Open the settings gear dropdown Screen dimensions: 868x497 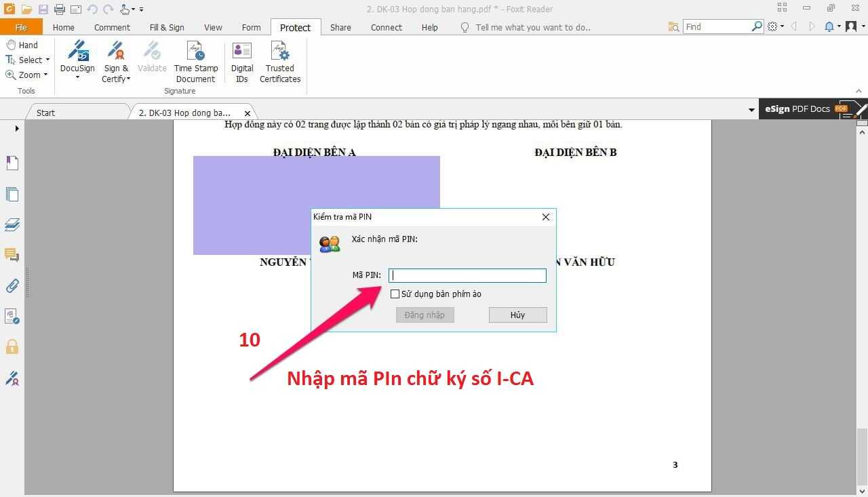pos(776,26)
